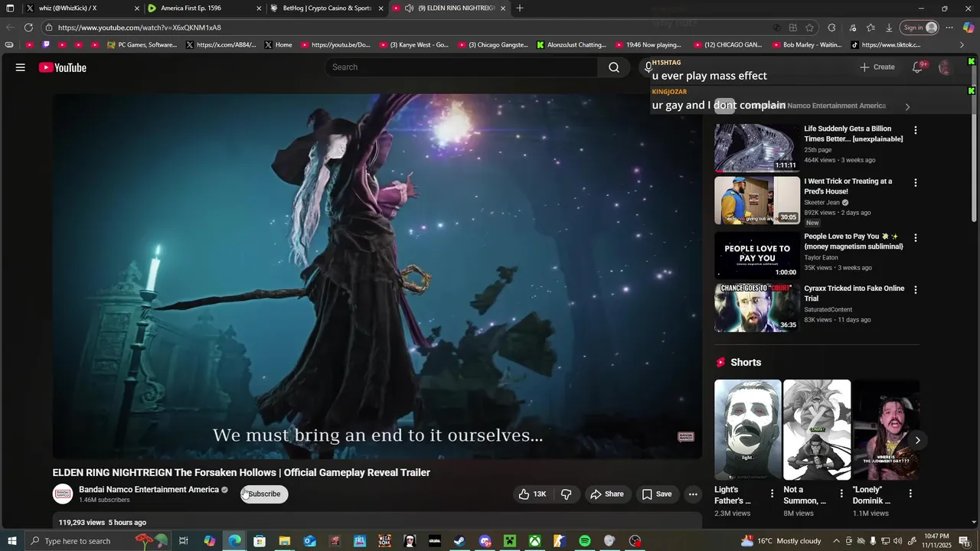
Task: Open the YouTube hamburger guide menu
Action: [x=21, y=67]
